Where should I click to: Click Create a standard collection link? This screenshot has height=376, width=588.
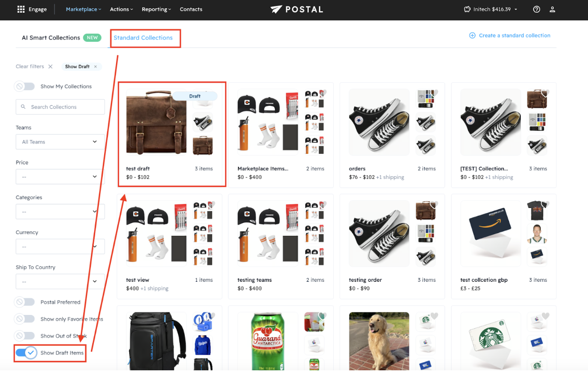click(514, 36)
